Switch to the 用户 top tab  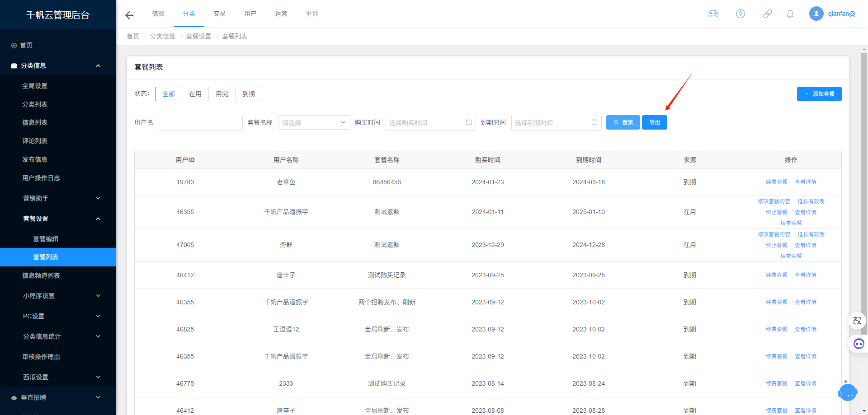[250, 14]
